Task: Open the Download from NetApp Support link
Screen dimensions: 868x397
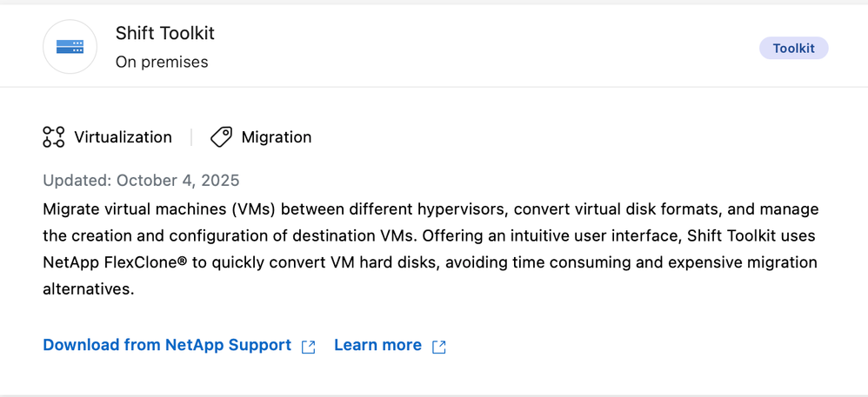Action: pos(167,345)
